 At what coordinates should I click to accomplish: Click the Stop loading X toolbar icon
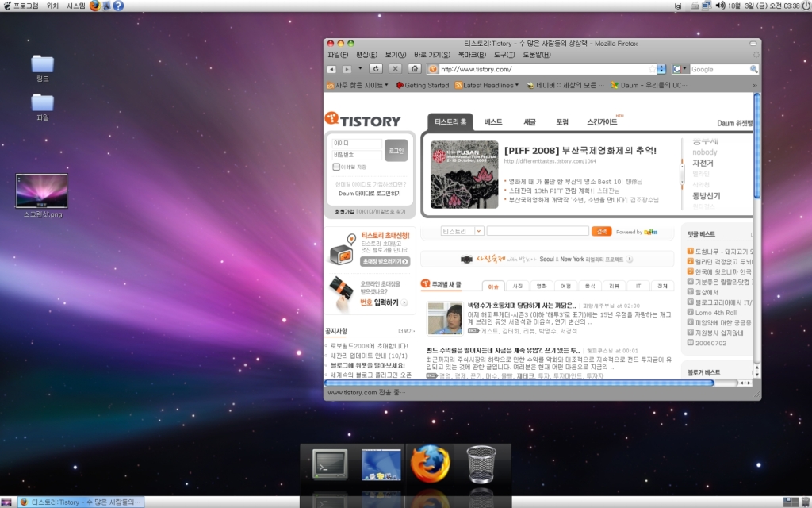coord(395,68)
